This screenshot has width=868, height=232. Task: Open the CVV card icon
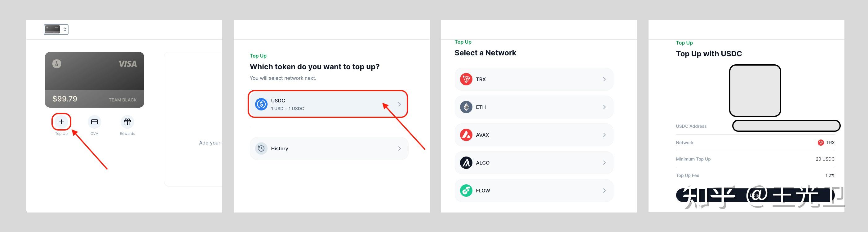[x=94, y=122]
